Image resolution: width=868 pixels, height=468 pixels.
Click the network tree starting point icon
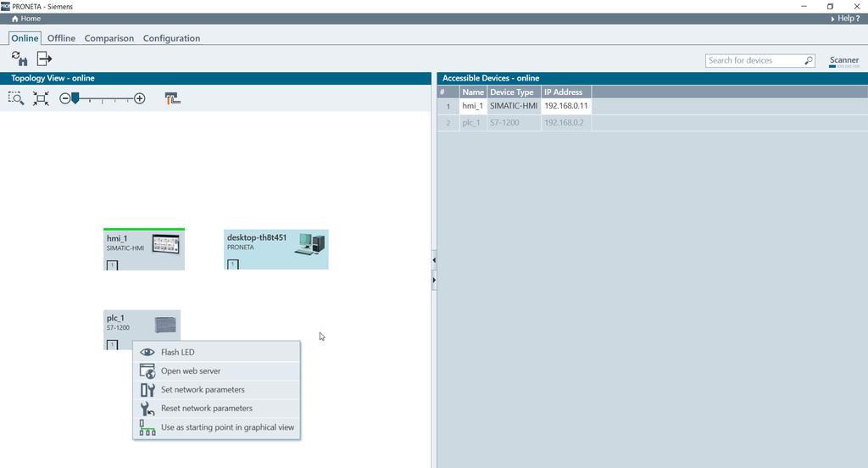(x=147, y=427)
